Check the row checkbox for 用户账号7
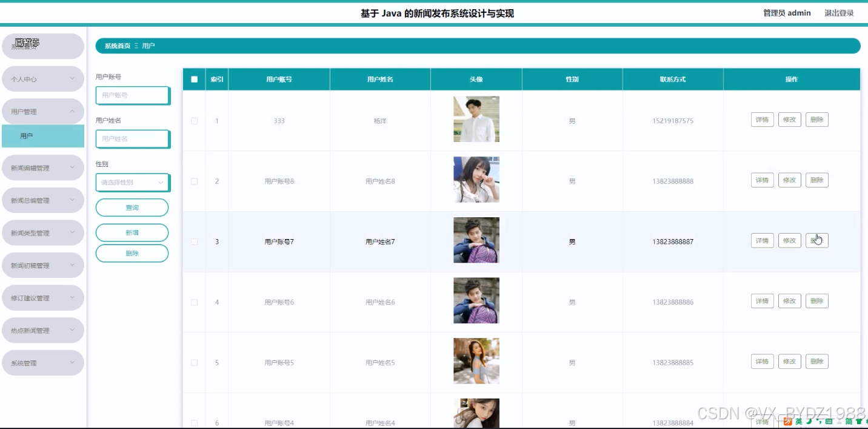The height and width of the screenshot is (429, 868). point(194,242)
